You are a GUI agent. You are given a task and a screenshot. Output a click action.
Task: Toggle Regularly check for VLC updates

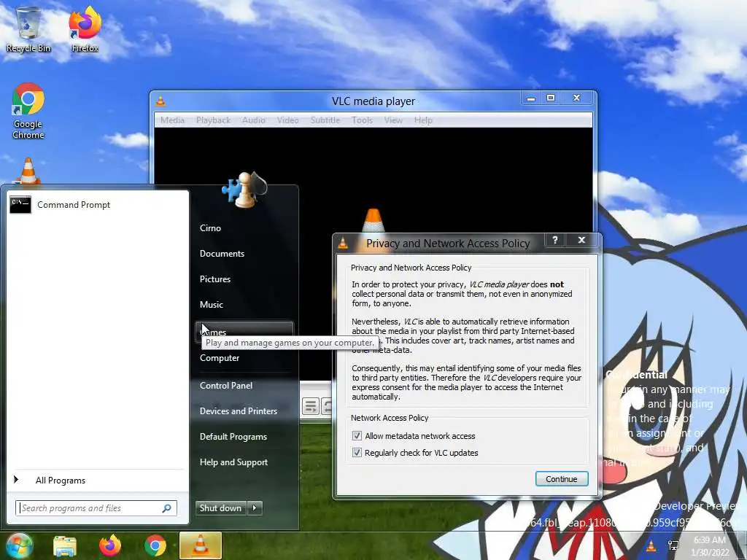pyautogui.click(x=357, y=452)
